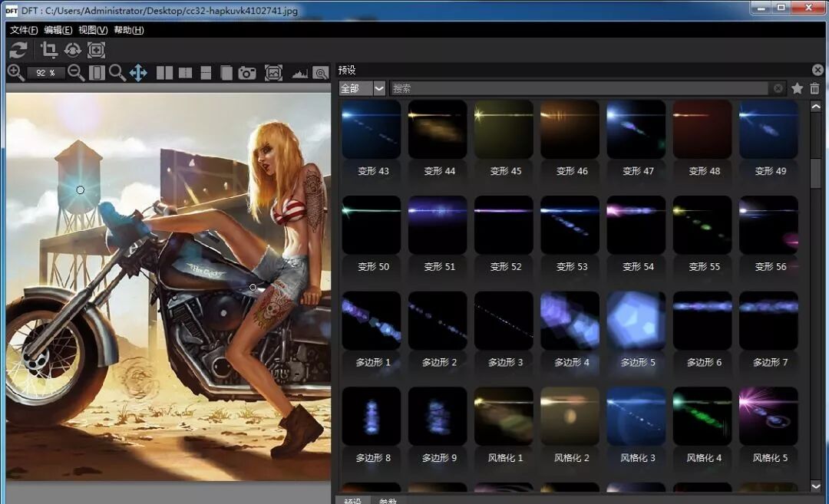Select the 多边形 5 preset thumbnail
Image resolution: width=829 pixels, height=504 pixels.
[x=636, y=320]
